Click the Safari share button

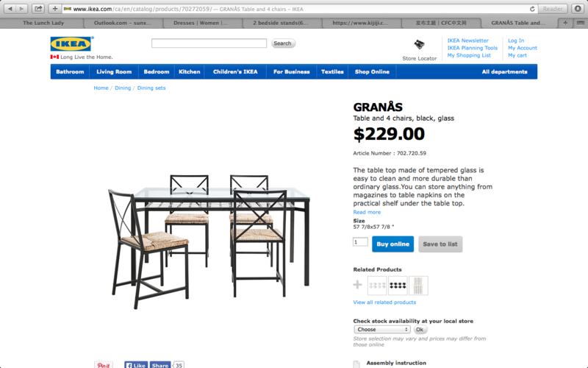click(x=38, y=9)
